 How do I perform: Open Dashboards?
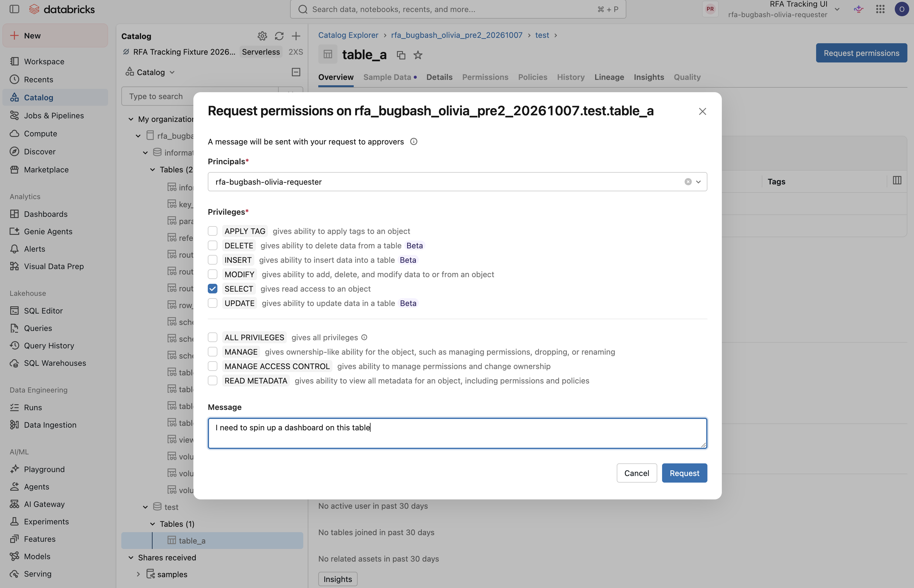45,214
